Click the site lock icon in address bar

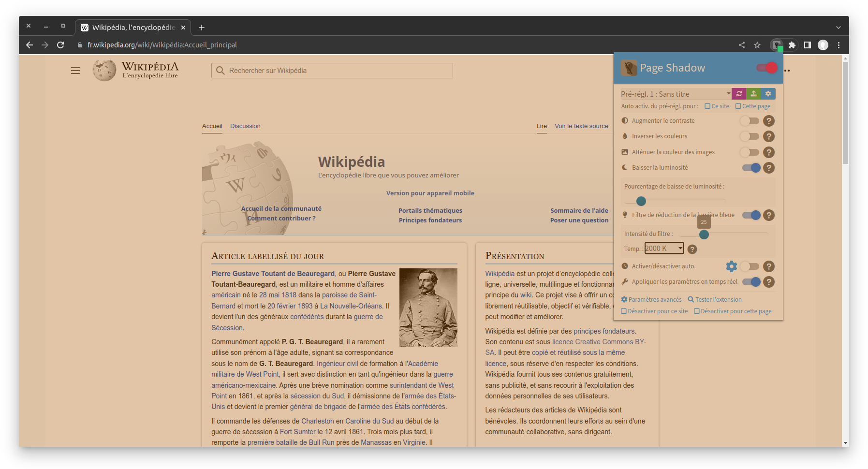(80, 45)
